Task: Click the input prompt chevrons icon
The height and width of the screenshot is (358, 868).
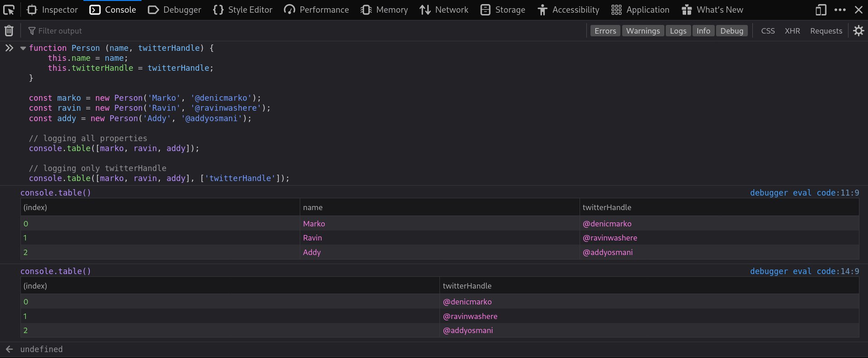Action: pos(9,48)
